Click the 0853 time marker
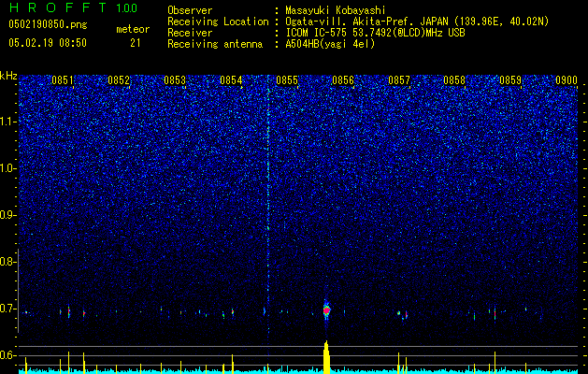This screenshot has height=374, width=588. 175,80
